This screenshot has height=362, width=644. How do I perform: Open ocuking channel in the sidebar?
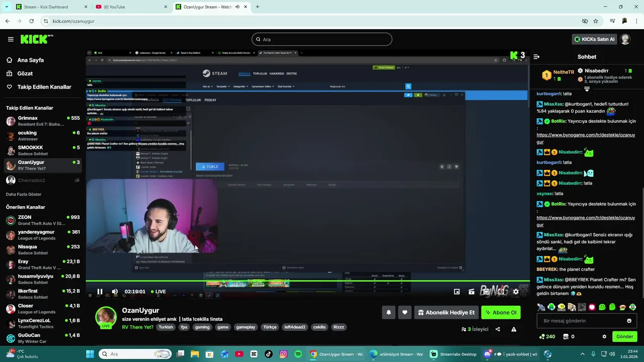(x=43, y=136)
